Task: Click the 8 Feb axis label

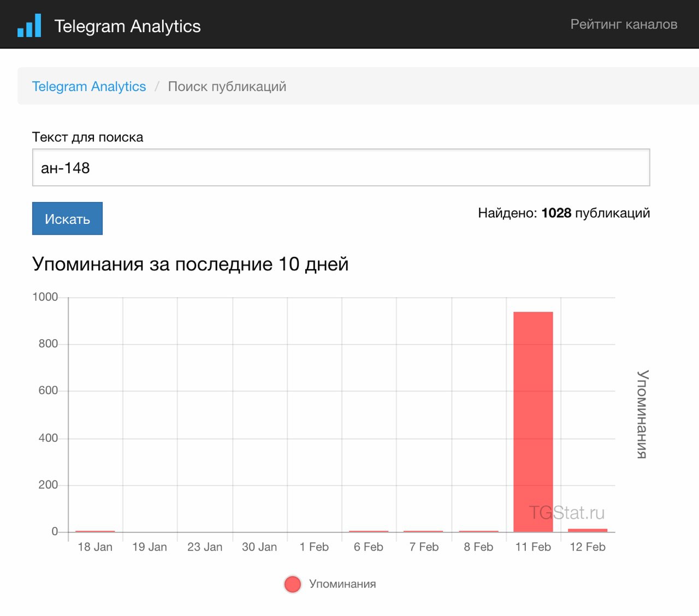Action: coord(478,547)
